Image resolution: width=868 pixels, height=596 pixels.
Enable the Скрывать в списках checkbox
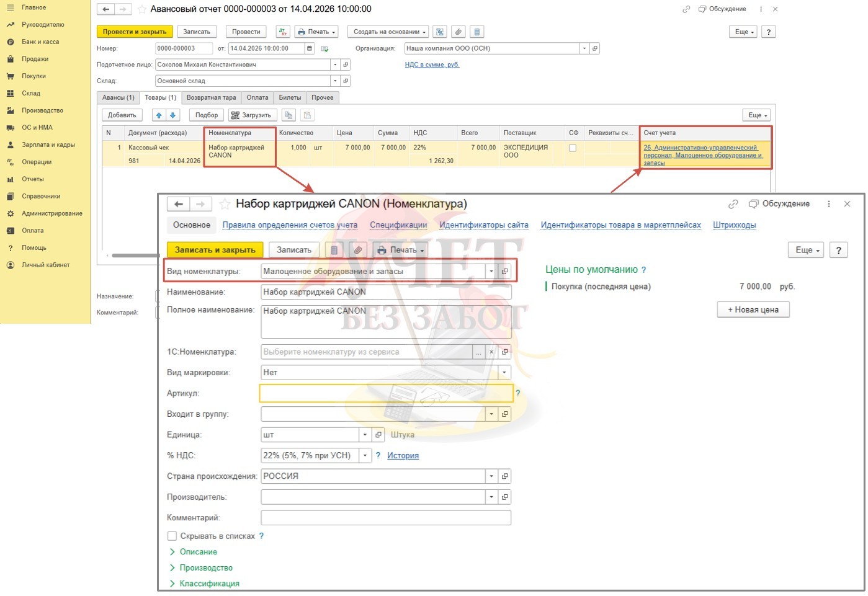172,536
